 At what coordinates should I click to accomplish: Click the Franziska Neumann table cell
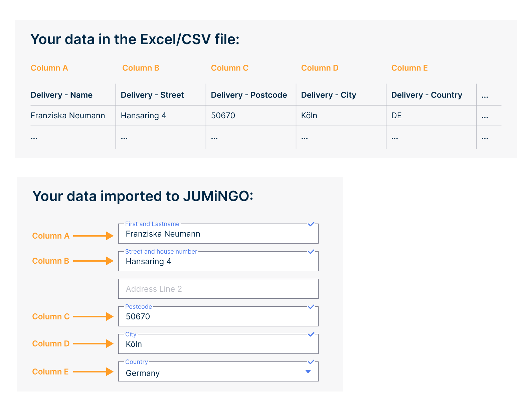point(68,116)
